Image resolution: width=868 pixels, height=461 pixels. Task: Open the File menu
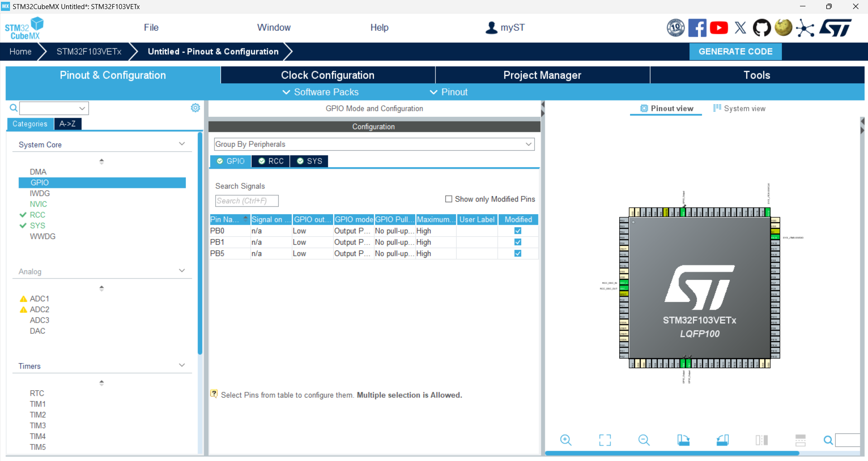151,28
